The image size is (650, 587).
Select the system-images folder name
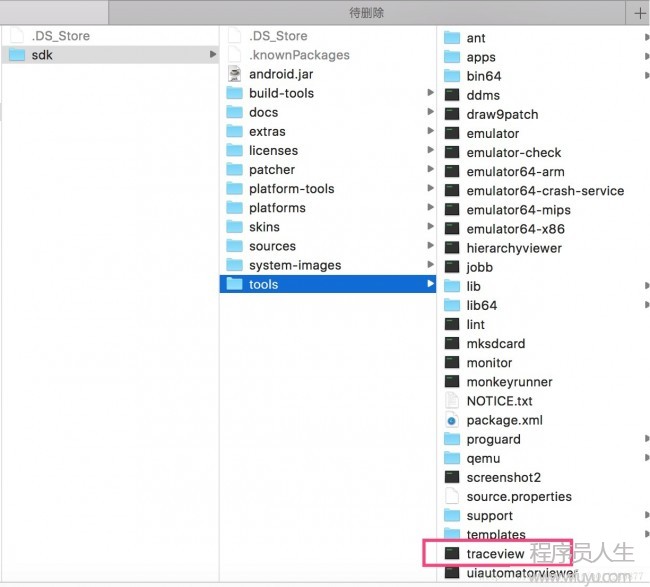point(295,265)
